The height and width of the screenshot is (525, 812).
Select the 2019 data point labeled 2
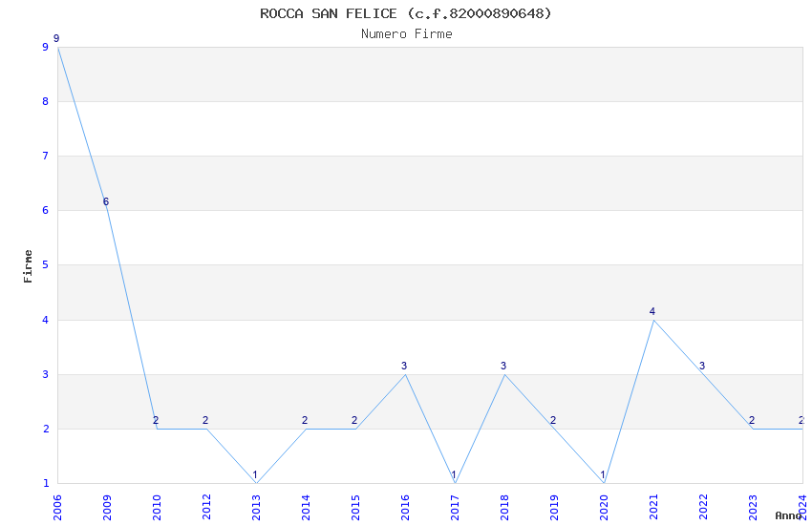(553, 421)
